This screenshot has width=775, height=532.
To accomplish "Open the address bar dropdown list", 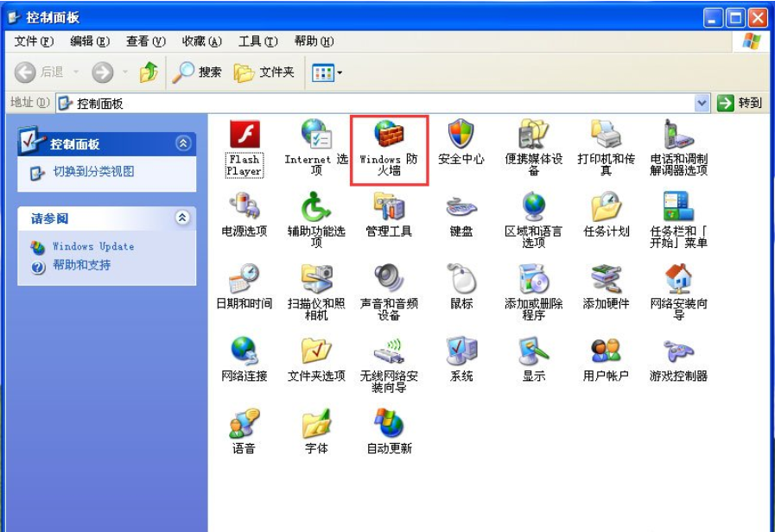I will (701, 102).
